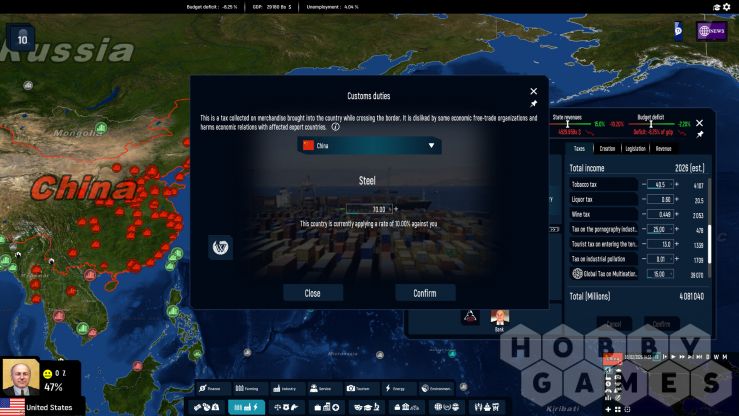Open the Industry sector button
Image resolution: width=739 pixels, height=416 pixels.
pyautogui.click(x=286, y=388)
